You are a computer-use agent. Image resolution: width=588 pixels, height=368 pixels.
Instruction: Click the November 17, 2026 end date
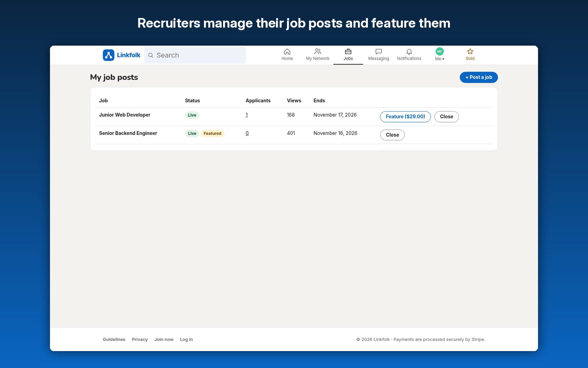coord(335,115)
